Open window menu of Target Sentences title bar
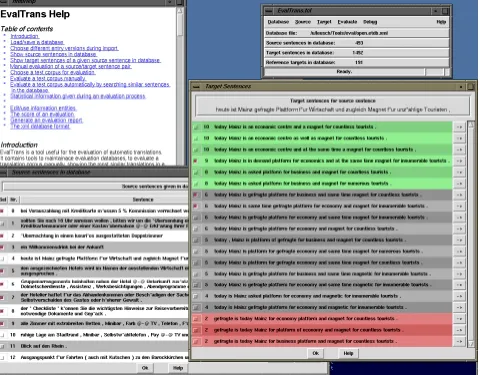 pos(196,87)
